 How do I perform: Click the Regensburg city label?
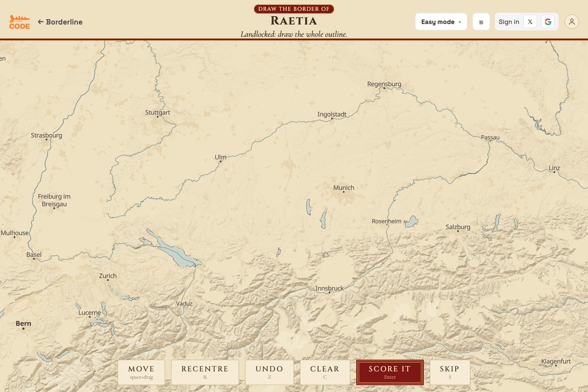click(x=384, y=84)
